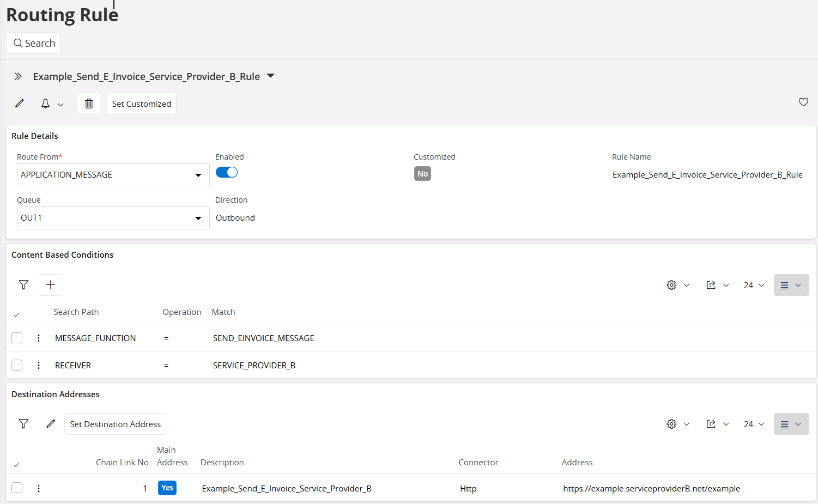Toggle select-all checkmark in Content Based Conditions header

click(17, 314)
